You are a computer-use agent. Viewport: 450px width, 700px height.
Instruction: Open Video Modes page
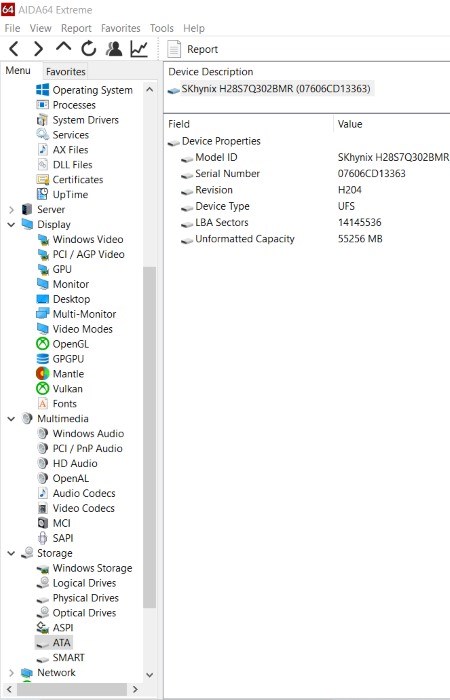point(74,329)
